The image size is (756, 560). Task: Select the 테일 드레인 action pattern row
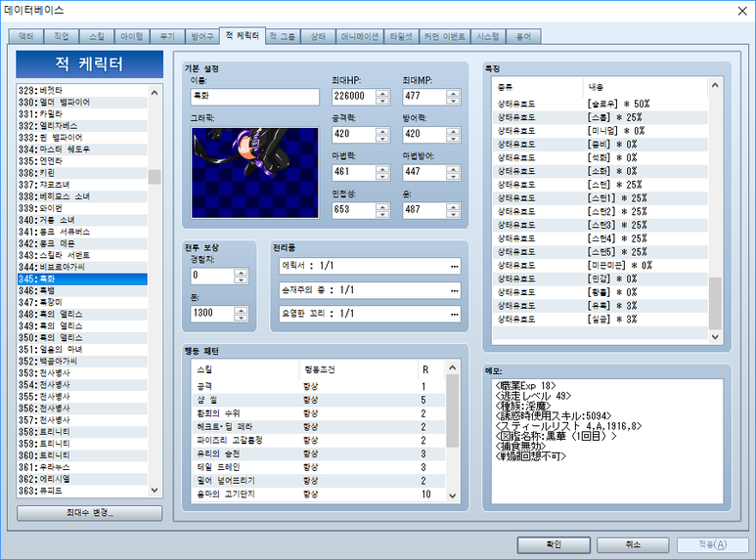[319, 467]
